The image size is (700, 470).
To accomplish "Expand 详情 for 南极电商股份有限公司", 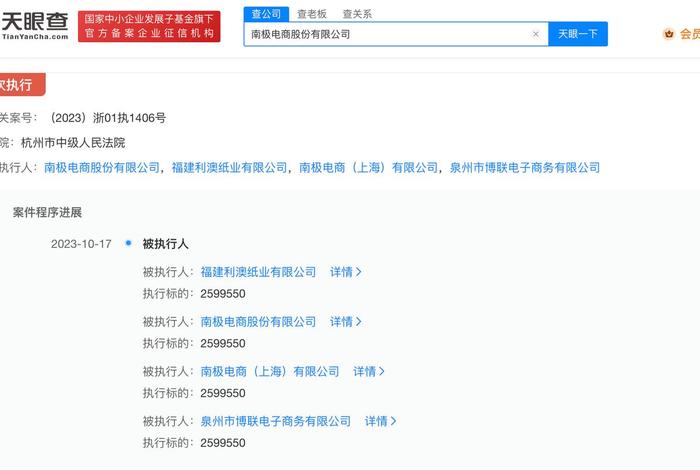I will (x=346, y=322).
